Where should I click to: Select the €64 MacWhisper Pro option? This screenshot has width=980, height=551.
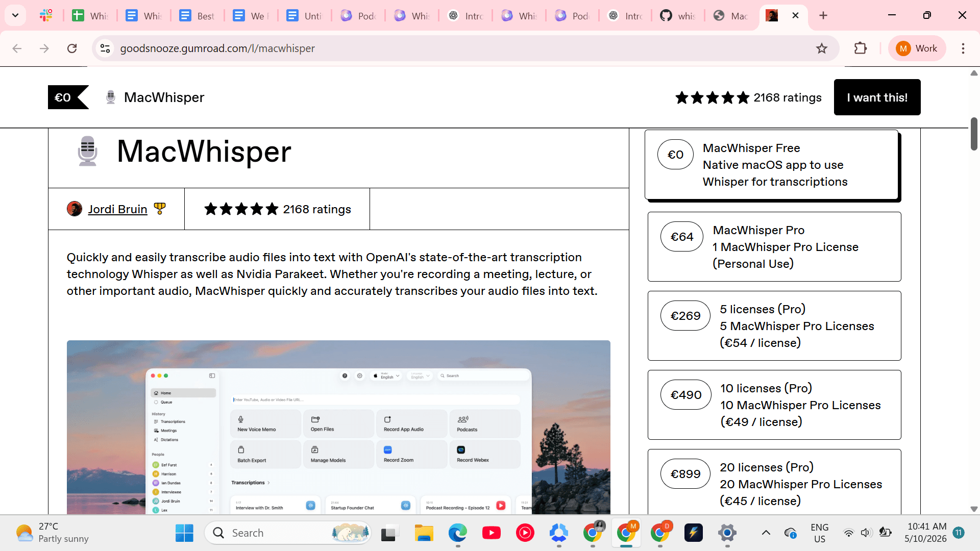(774, 247)
